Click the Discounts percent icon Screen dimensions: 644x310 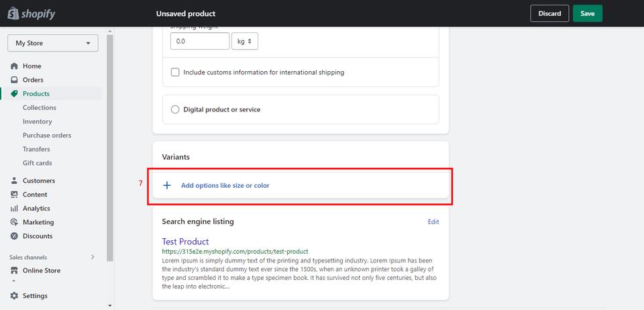pos(14,236)
